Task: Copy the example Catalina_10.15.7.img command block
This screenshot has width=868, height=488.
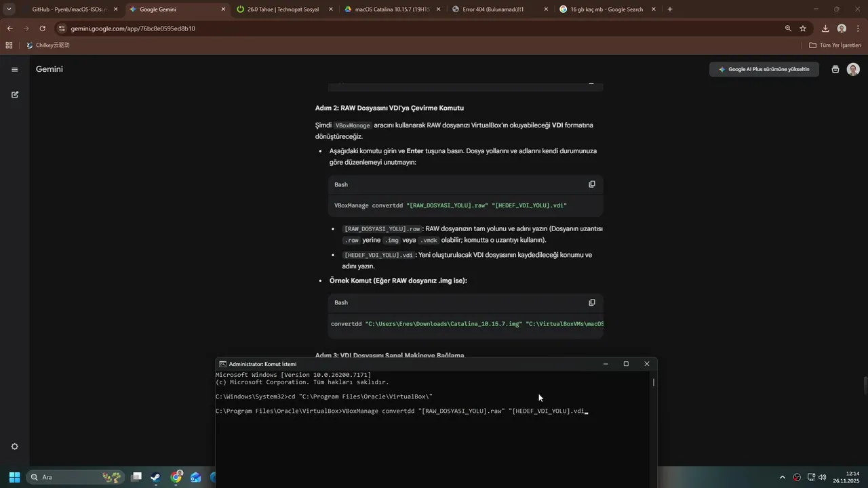Action: click(592, 302)
